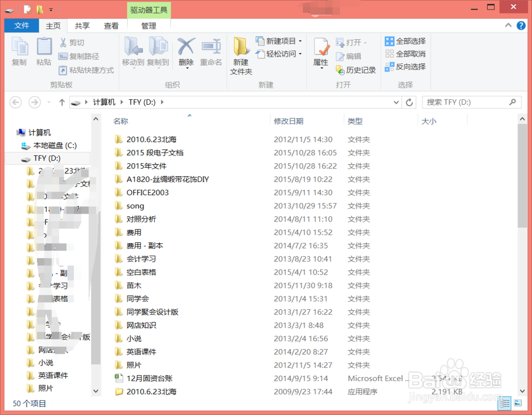The image size is (532, 415).
Task: Click 反向选择 to invert the selection
Action: [x=405, y=66]
